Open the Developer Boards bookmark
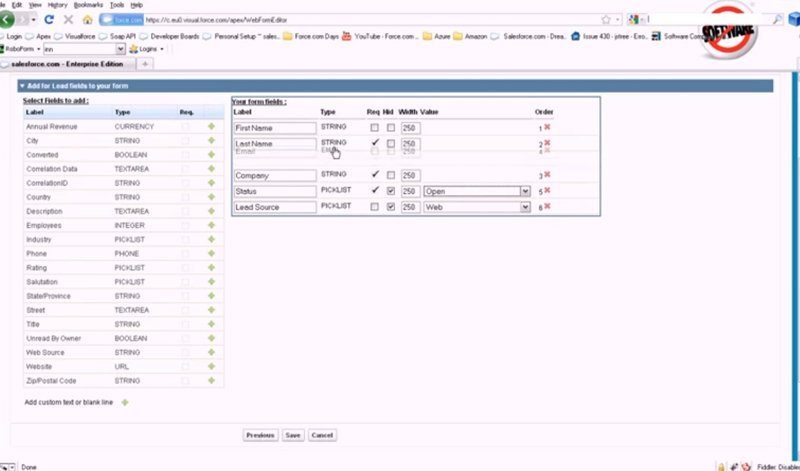 point(169,36)
